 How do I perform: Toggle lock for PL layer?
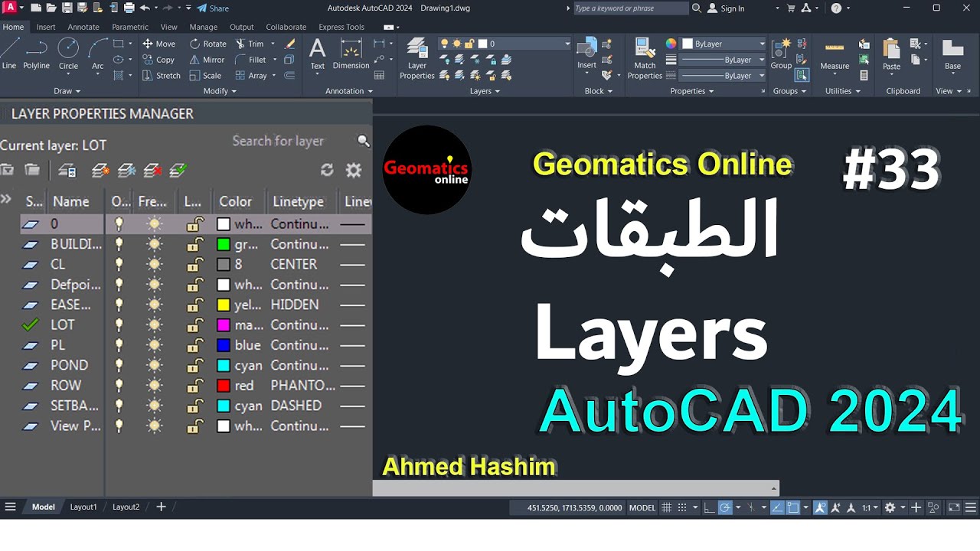195,345
